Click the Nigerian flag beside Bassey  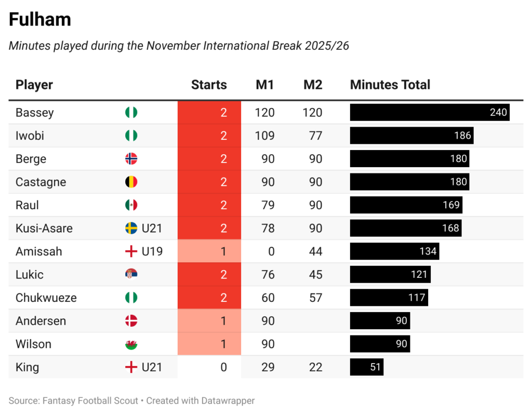click(131, 113)
